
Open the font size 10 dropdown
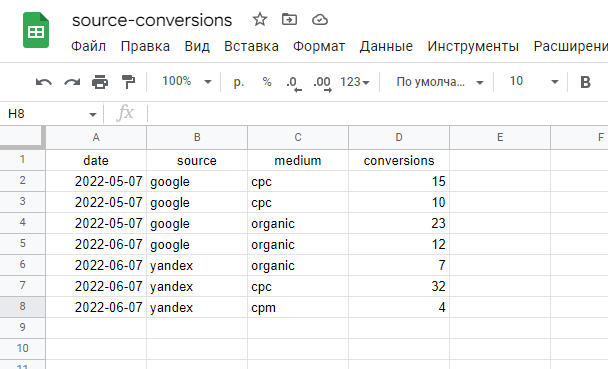(534, 81)
